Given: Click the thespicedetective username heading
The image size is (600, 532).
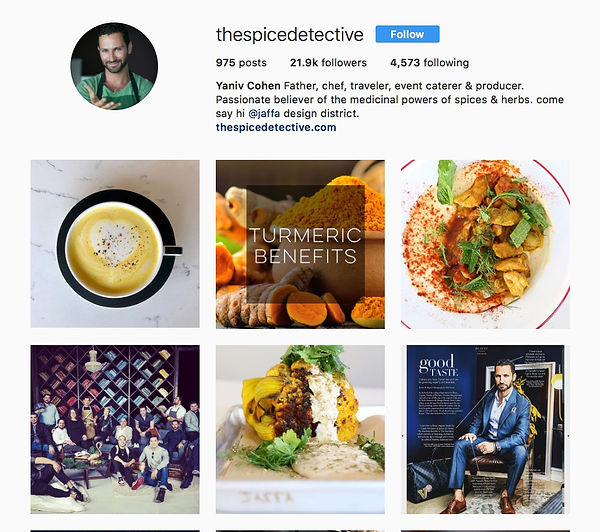Looking at the screenshot, I should (x=290, y=34).
